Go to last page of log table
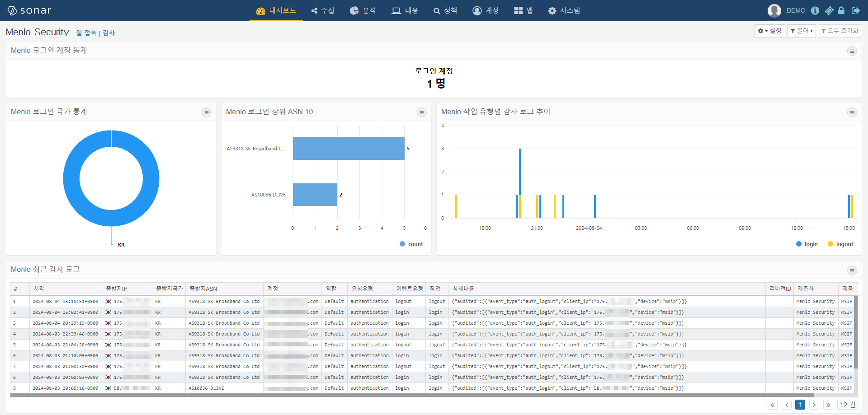The height and width of the screenshot is (415, 868). tap(828, 405)
